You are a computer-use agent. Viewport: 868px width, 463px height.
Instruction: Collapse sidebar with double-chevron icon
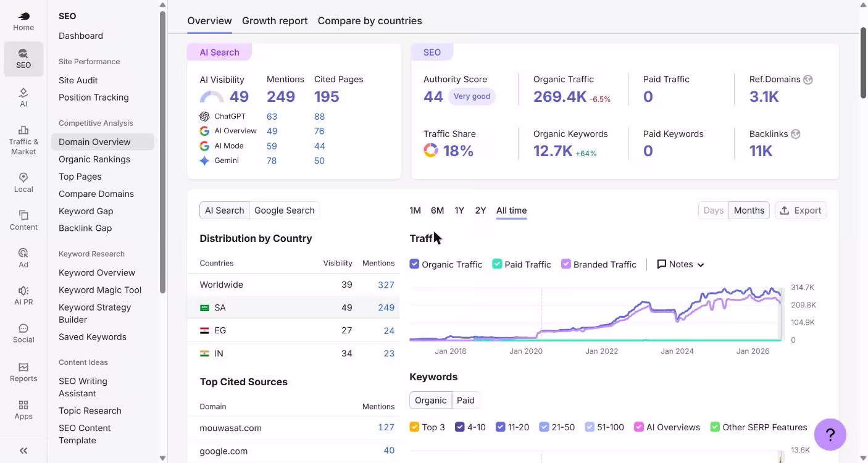(23, 451)
